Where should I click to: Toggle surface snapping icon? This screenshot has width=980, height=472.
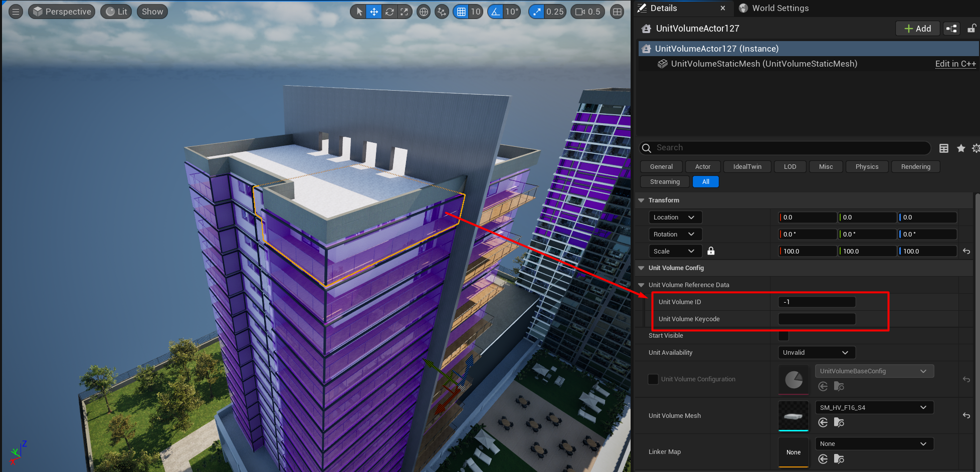pos(441,12)
